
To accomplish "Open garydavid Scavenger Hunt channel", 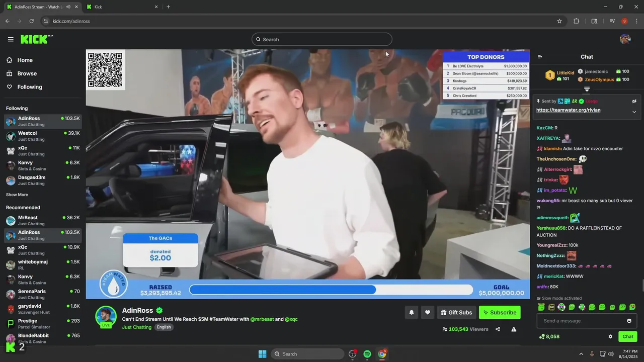I will (43, 309).
